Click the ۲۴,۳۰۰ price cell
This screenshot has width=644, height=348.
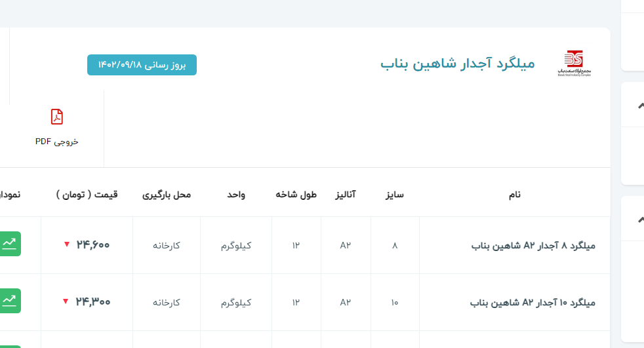[92, 302]
